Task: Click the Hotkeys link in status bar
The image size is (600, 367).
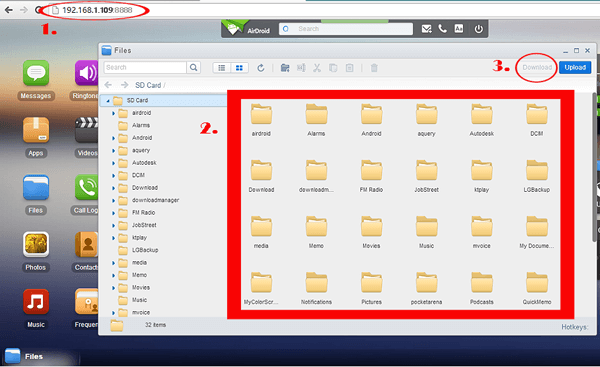Action: [x=574, y=327]
